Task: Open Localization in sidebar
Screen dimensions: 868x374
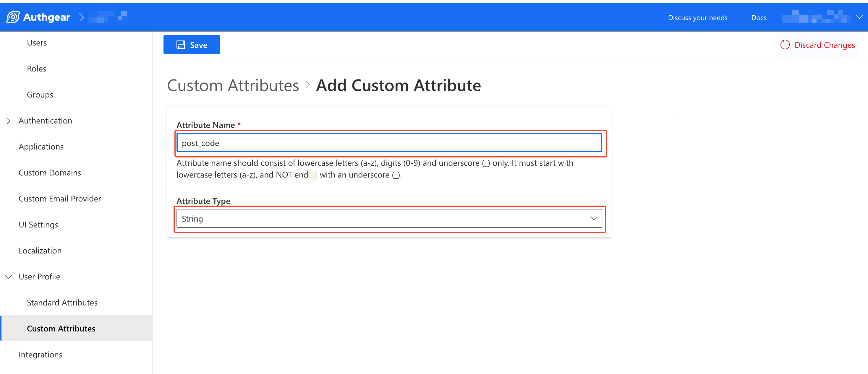Action: (40, 251)
